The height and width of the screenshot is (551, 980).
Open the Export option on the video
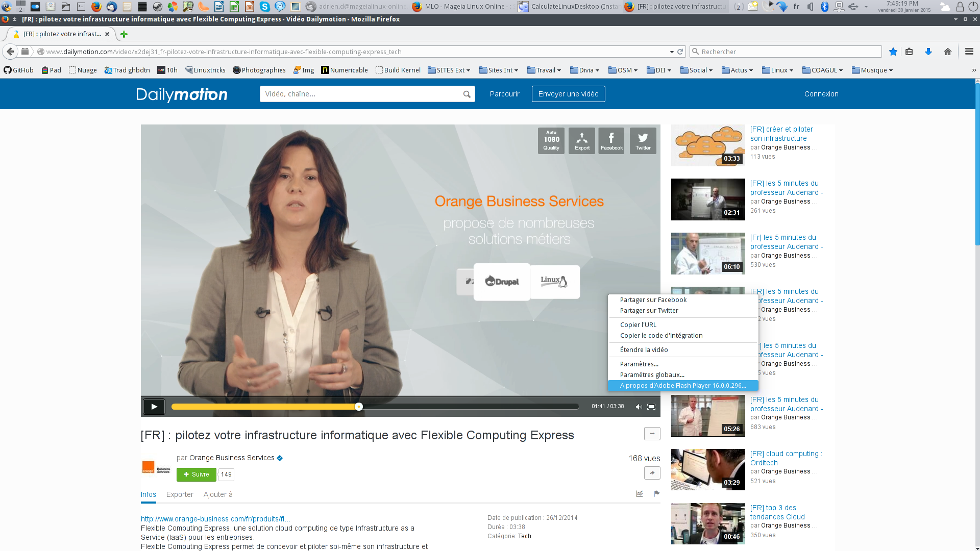[x=582, y=141]
